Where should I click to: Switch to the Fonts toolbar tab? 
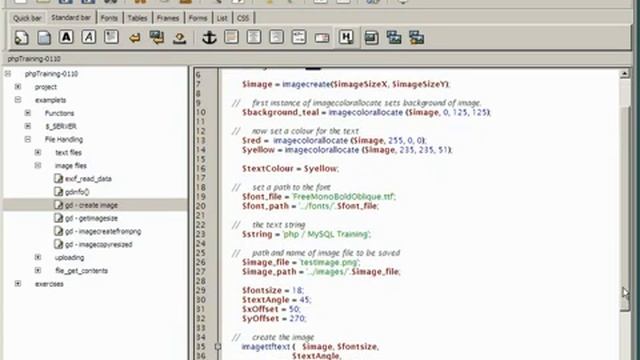(109, 18)
